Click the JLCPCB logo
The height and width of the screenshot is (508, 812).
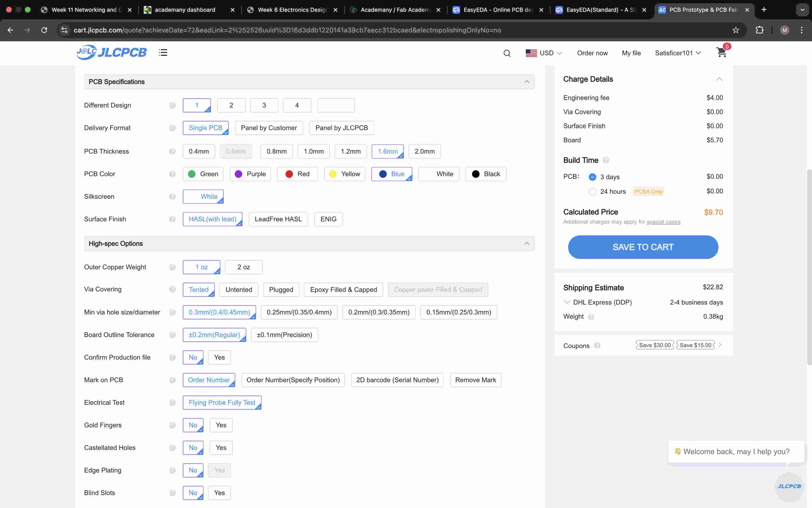point(111,52)
